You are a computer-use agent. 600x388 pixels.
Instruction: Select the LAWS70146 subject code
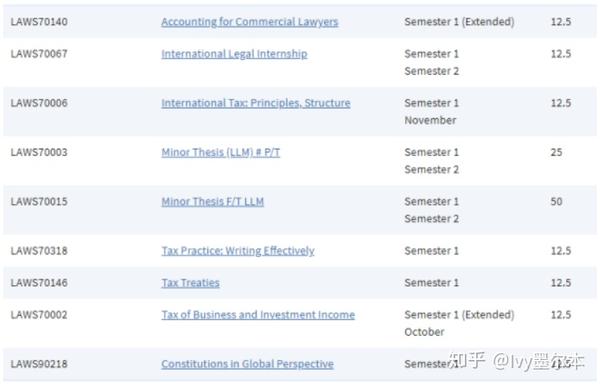pyautogui.click(x=39, y=283)
